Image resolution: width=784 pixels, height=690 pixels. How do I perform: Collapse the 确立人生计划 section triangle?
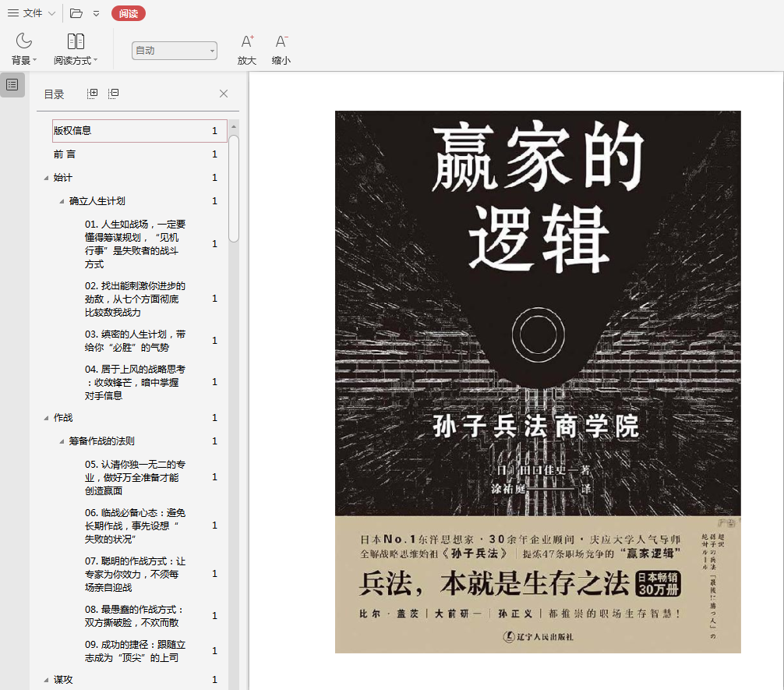pos(62,201)
